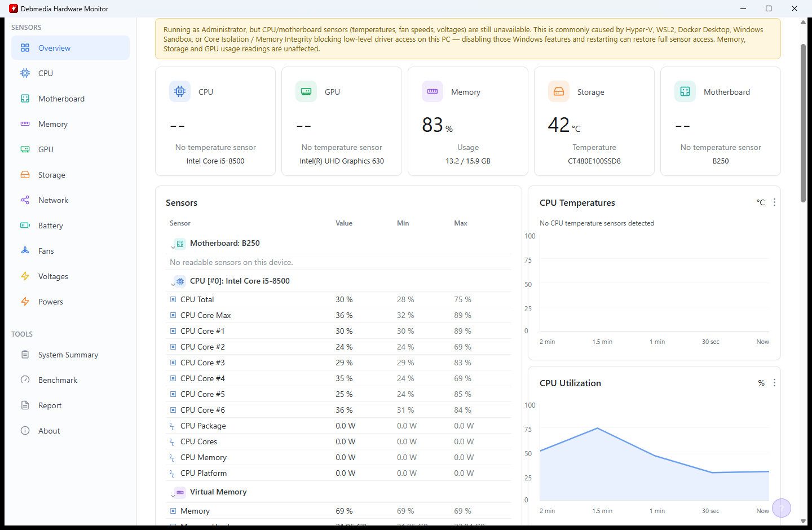812x530 pixels.
Task: Click the Battery icon in the sidebar
Action: click(25, 226)
